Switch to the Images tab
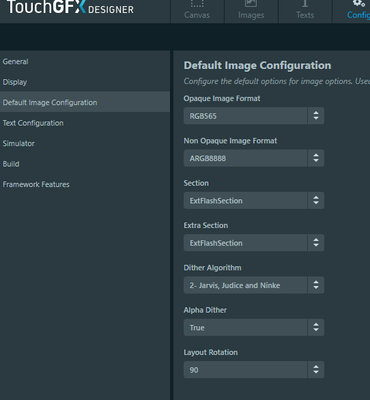The height and width of the screenshot is (400, 370). (x=251, y=11)
